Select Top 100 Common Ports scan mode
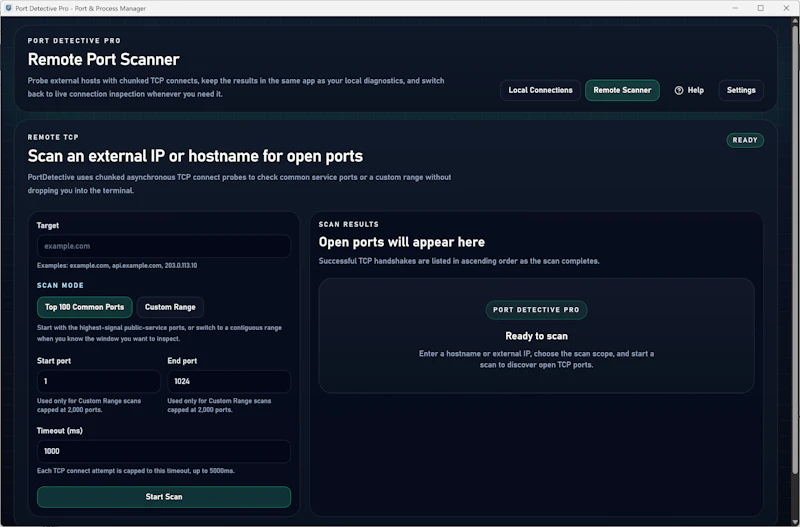Image resolution: width=800 pixels, height=527 pixels. pos(85,307)
